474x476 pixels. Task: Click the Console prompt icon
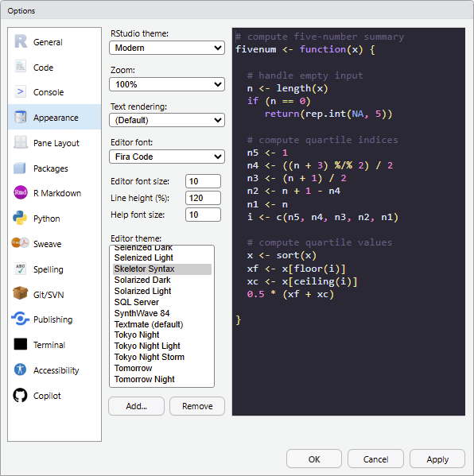tap(21, 91)
